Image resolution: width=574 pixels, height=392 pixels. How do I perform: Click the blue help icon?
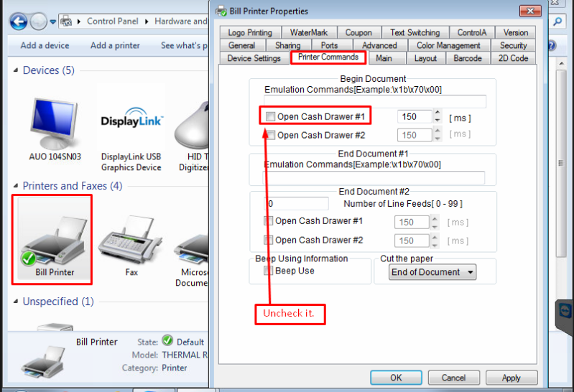[x=552, y=46]
